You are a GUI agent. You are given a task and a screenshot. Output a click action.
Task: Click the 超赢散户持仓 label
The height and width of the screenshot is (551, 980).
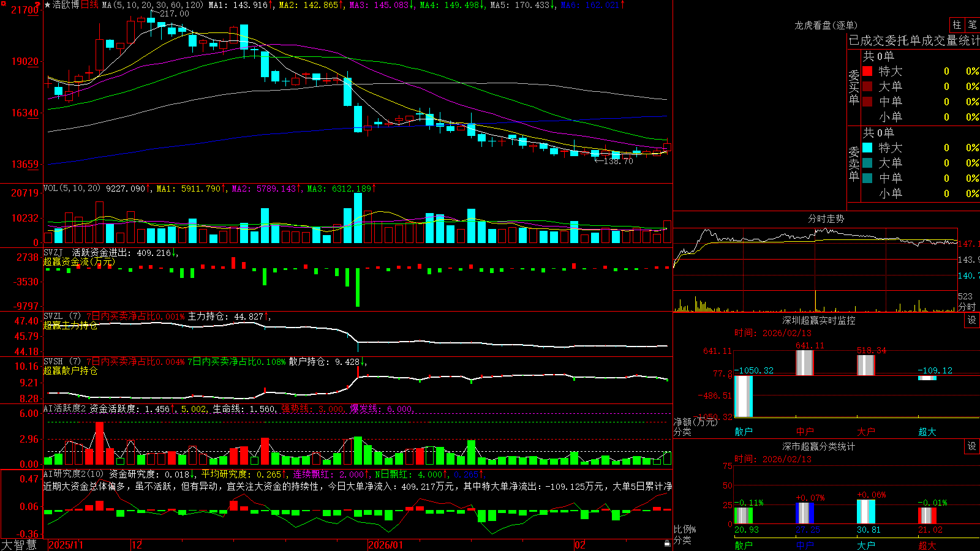click(x=70, y=371)
